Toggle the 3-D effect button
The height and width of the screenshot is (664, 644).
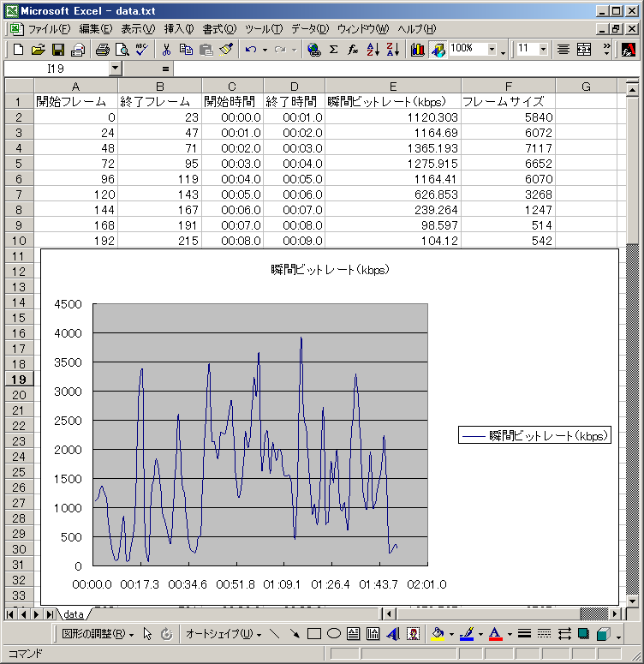[x=603, y=634]
